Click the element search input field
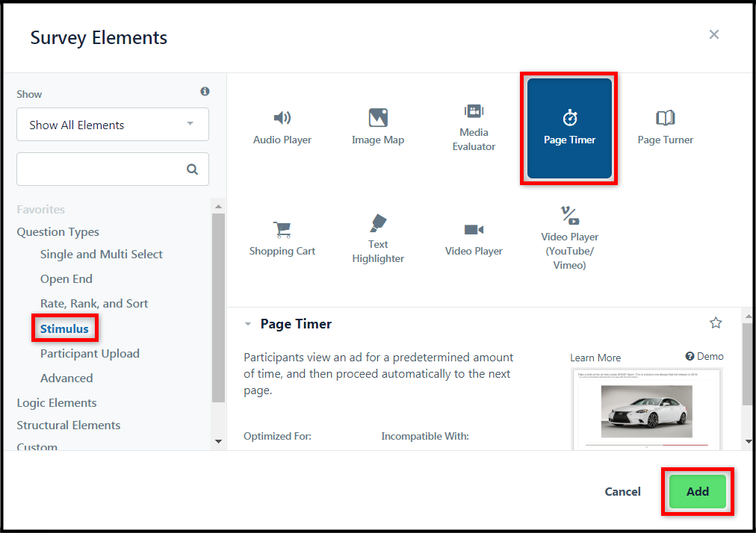 (113, 169)
